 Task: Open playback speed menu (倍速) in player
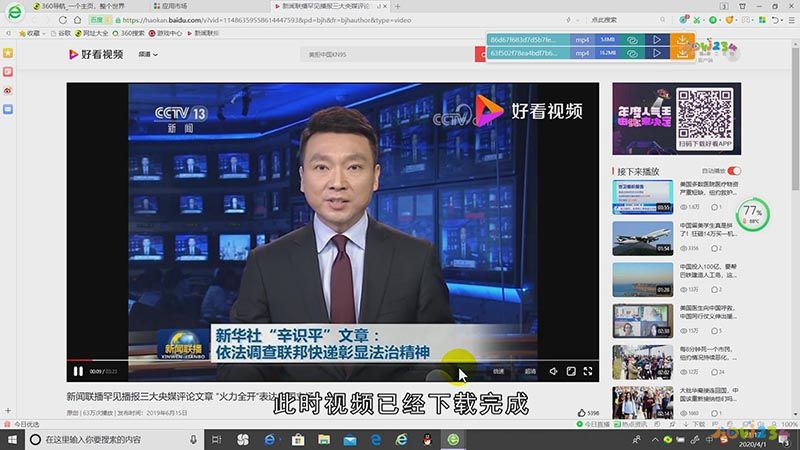pos(498,371)
